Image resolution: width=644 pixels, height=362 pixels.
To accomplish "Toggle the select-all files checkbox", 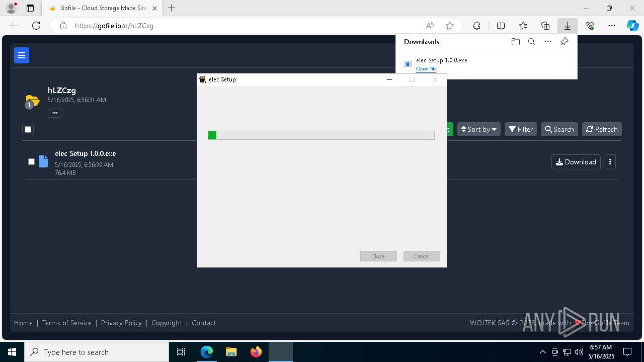I will coord(28,130).
